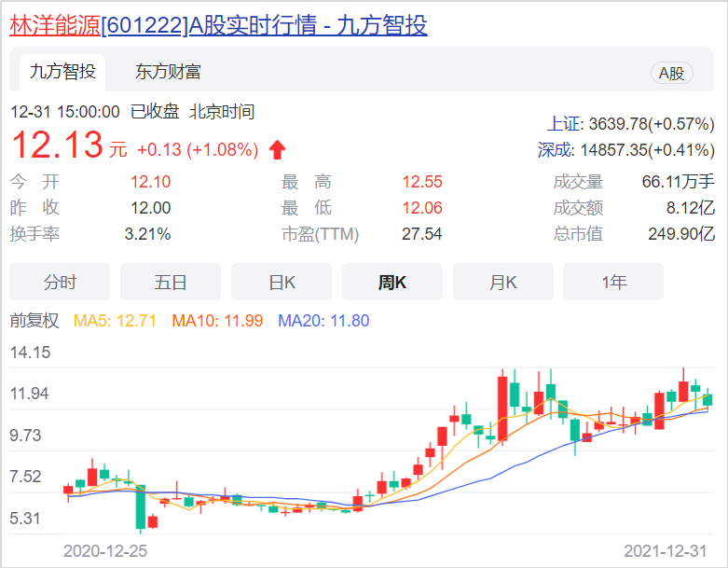728x568 pixels.
Task: Click the 已收盘 status text
Action: [x=155, y=112]
